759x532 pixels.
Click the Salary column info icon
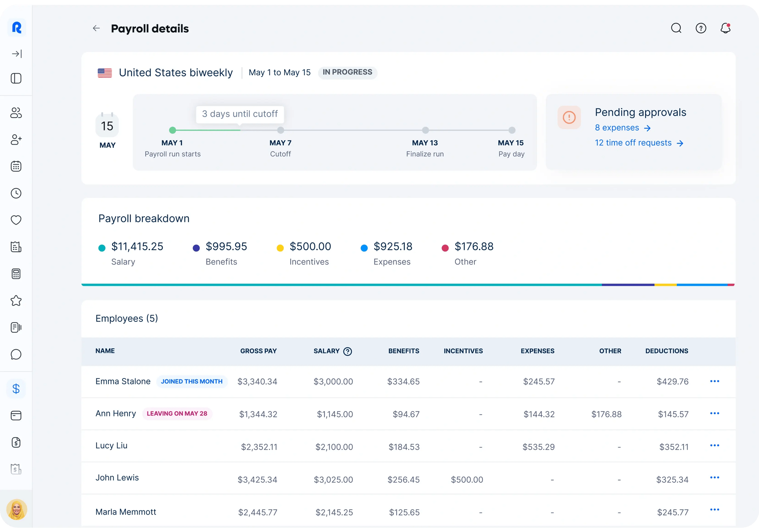(347, 352)
